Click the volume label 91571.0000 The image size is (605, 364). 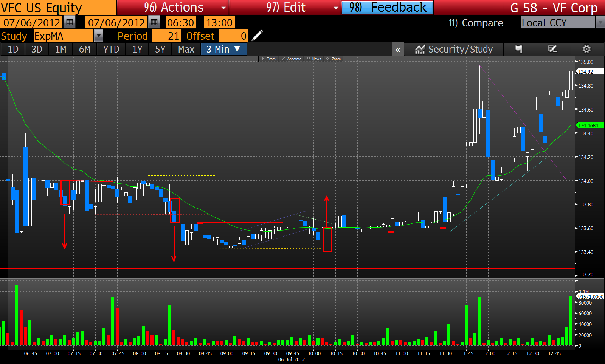point(591,297)
